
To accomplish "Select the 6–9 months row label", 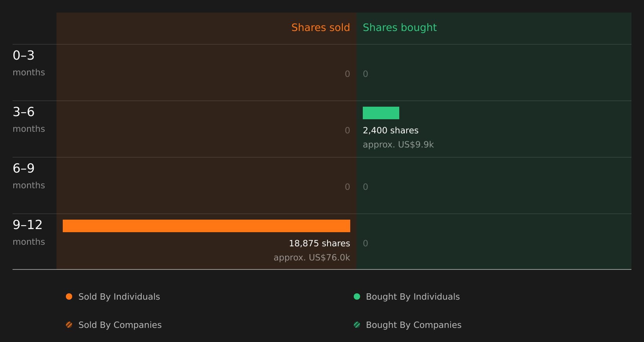I will tap(29, 176).
